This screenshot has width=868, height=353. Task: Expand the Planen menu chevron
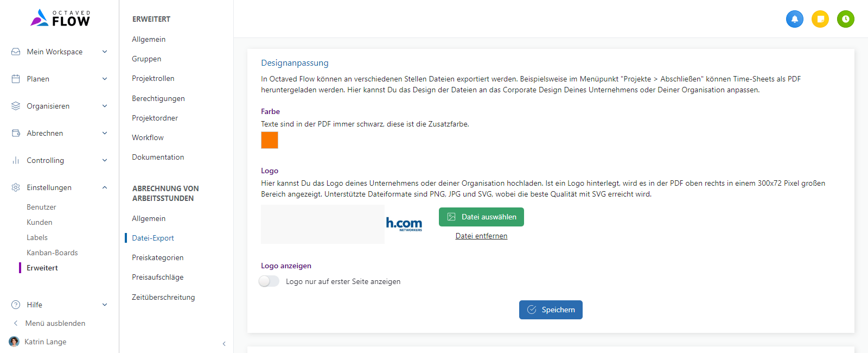(x=105, y=79)
